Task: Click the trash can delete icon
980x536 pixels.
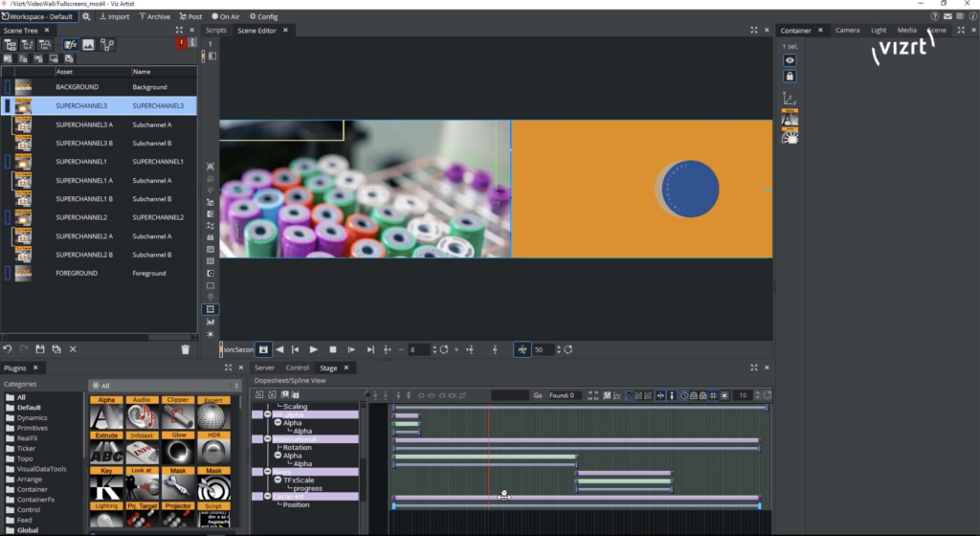Action: pos(185,349)
